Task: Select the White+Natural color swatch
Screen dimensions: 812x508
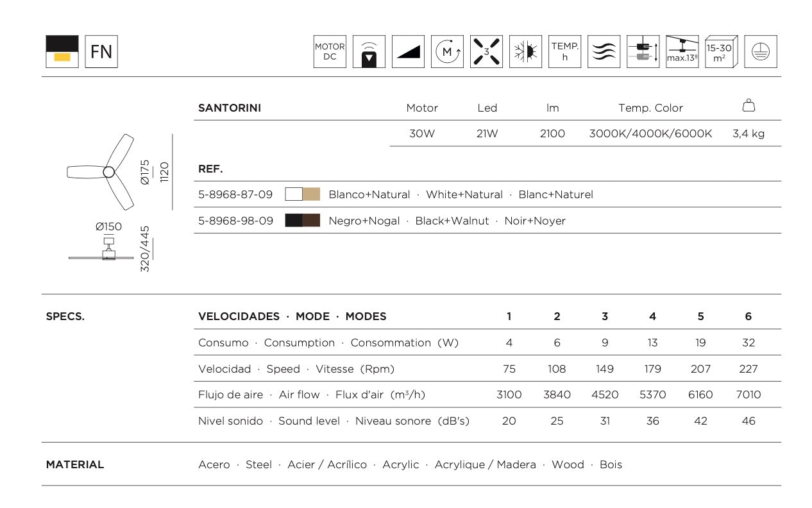Action: [x=302, y=194]
